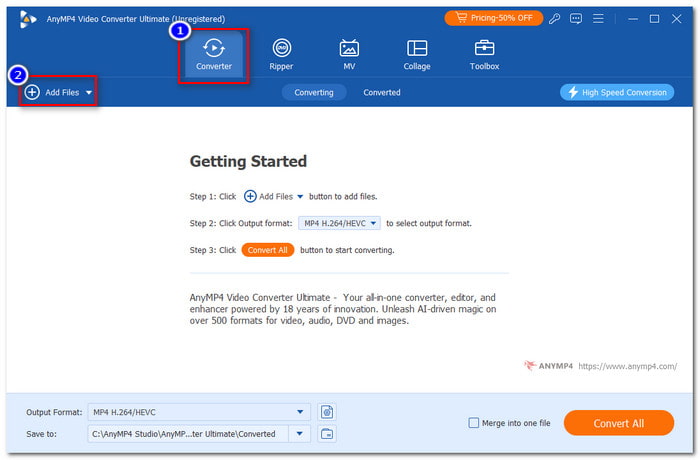Open the MV maker tab
This screenshot has width=700, height=460.
349,55
